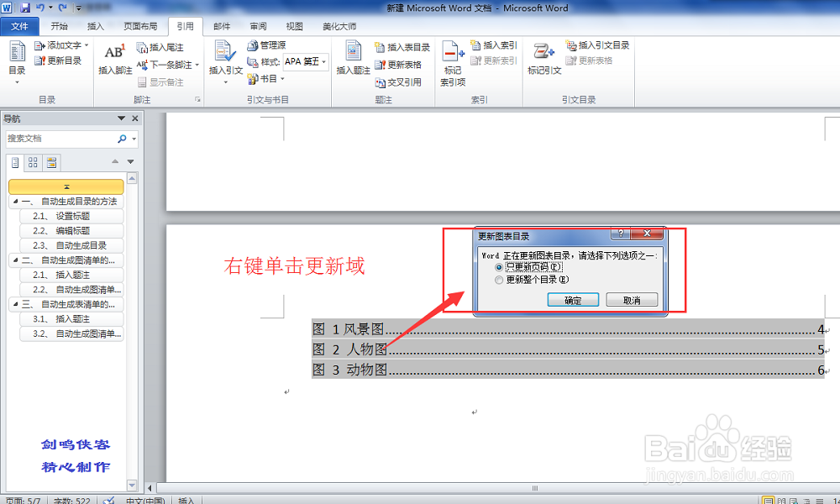840x504 pixels.
Task: Click the 图 3 动物图 entry
Action: (568, 370)
